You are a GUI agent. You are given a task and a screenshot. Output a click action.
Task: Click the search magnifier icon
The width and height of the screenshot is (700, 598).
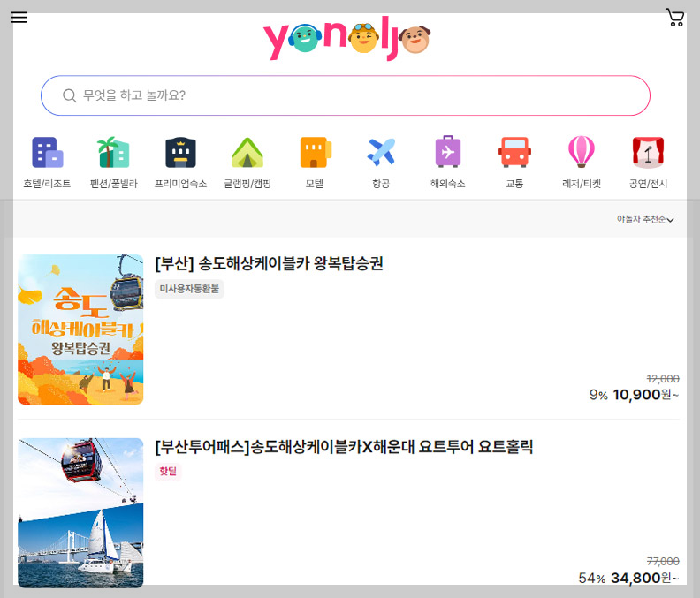[x=69, y=95]
